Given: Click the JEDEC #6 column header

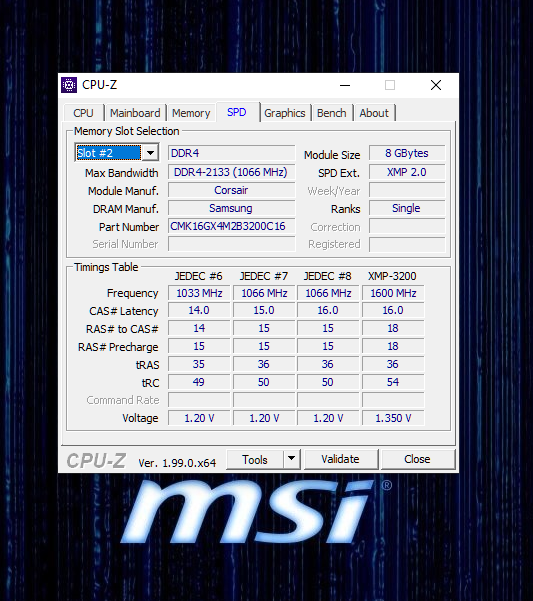Looking at the screenshot, I should coord(198,276).
